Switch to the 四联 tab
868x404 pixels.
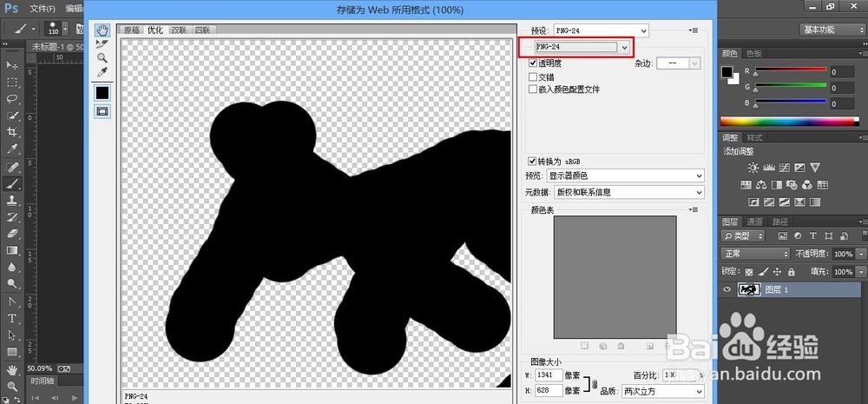click(x=202, y=30)
